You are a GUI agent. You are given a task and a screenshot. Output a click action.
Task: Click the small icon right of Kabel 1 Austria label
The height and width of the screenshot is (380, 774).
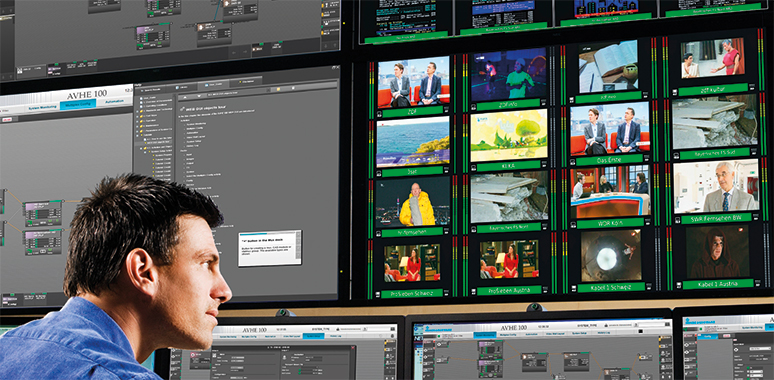pyautogui.click(x=757, y=282)
